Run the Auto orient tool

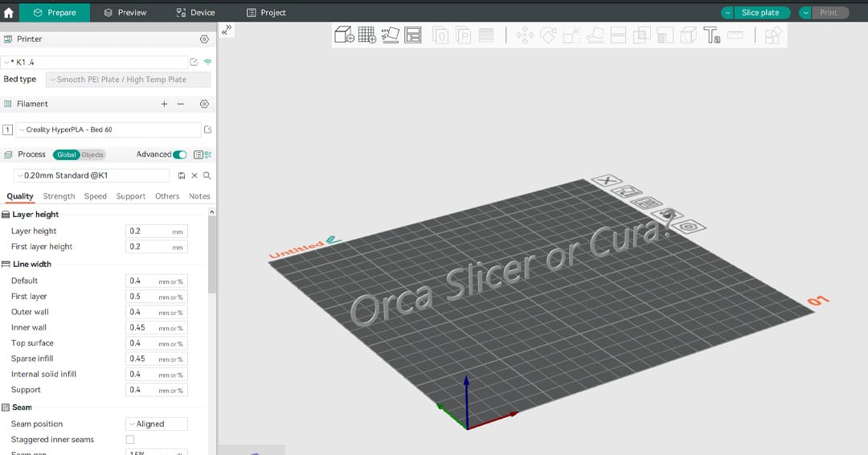click(x=391, y=35)
